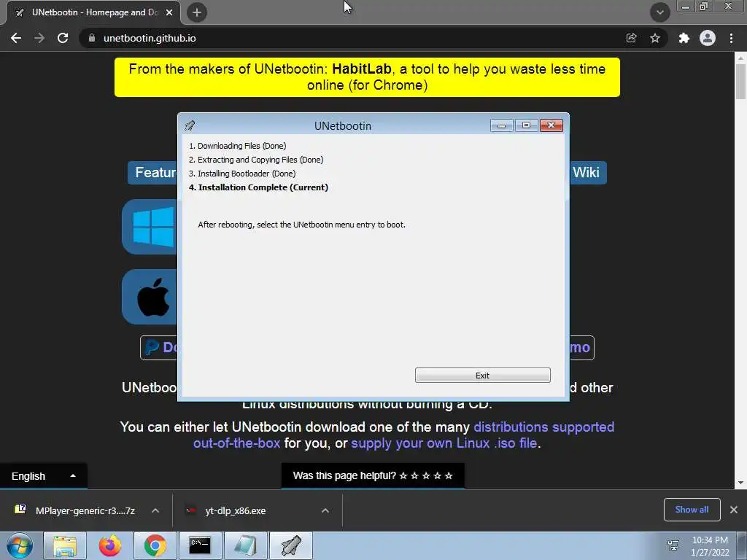Open the Chrome extensions puzzle icon
This screenshot has width=747, height=560.
[684, 38]
